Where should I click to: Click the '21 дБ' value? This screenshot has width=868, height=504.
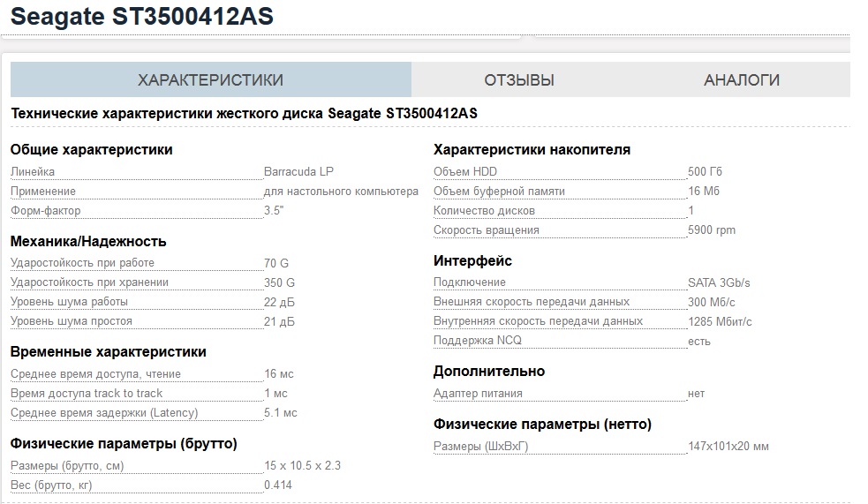tap(279, 321)
